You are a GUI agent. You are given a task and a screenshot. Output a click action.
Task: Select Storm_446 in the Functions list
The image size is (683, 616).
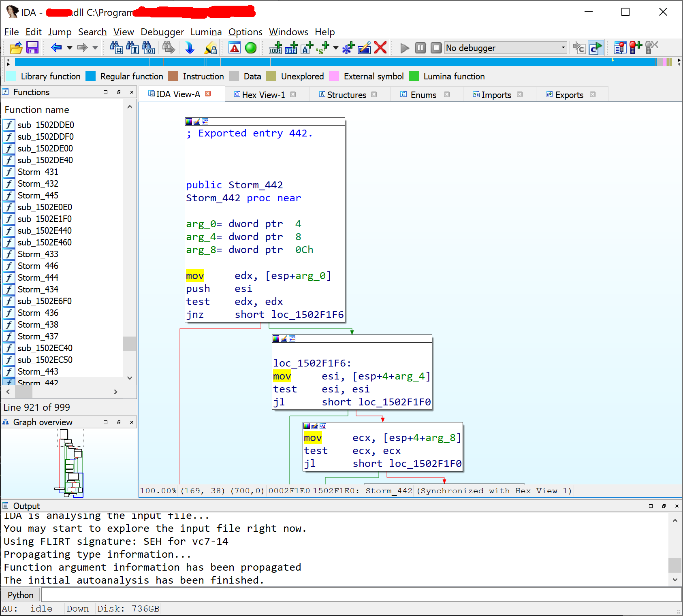coord(38,266)
